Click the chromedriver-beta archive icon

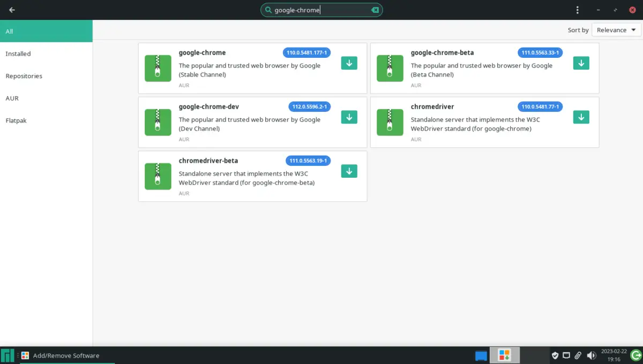[158, 176]
